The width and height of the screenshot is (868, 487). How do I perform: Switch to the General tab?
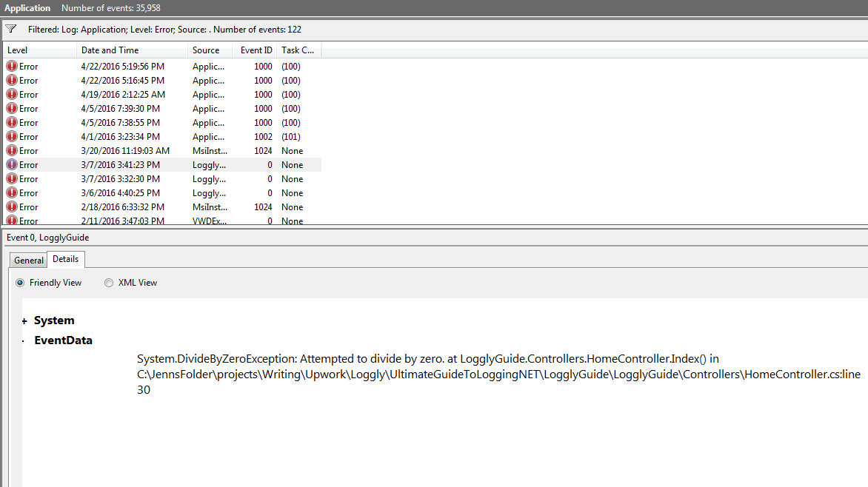29,261
